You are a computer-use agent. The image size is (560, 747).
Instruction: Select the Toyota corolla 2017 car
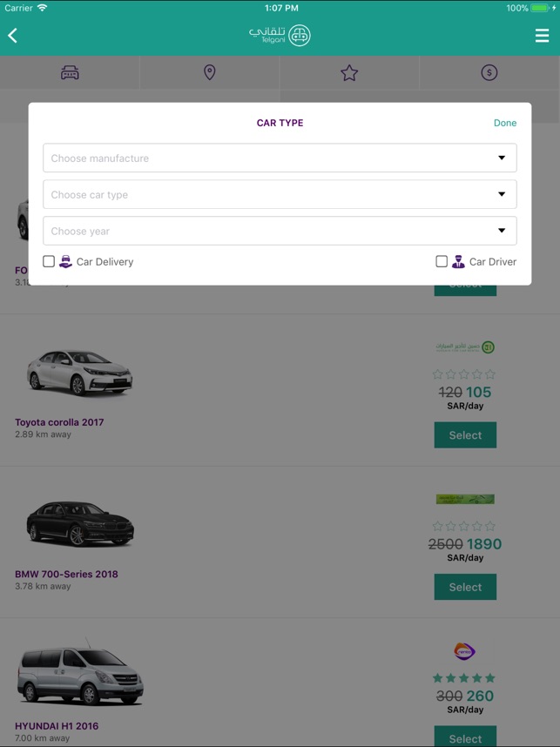[x=465, y=435]
